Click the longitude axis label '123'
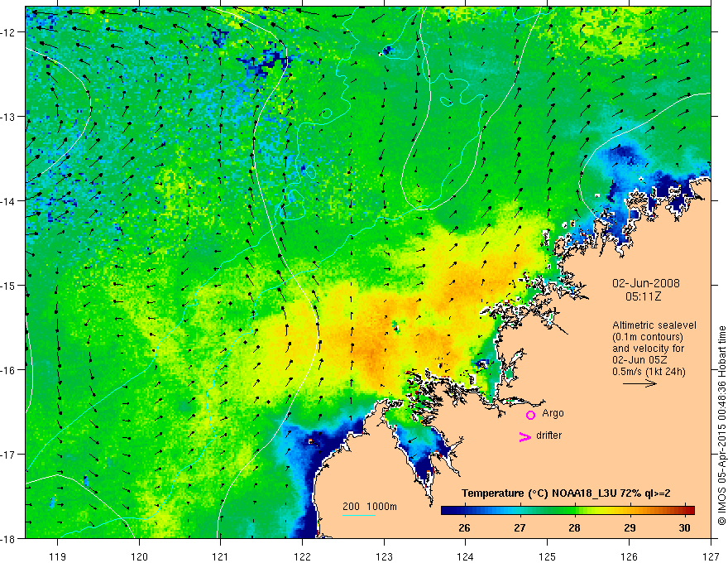This screenshot has height=563, width=728. pos(384,556)
